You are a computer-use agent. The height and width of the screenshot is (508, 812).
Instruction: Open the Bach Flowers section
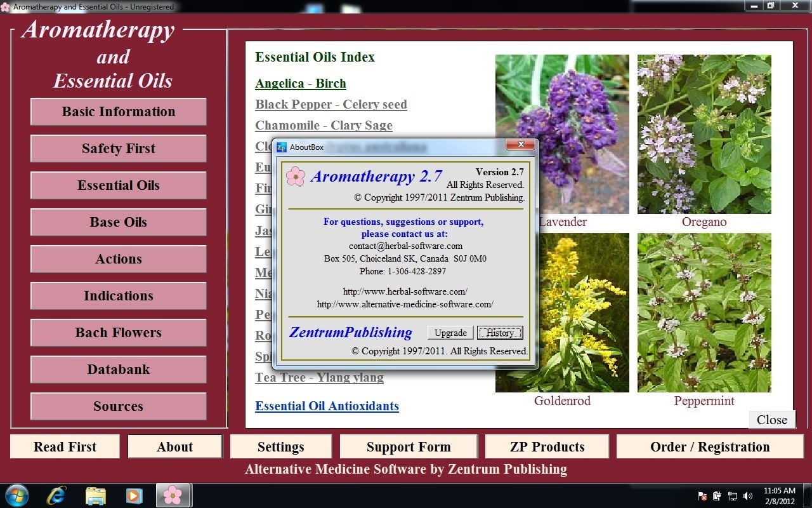tap(119, 333)
